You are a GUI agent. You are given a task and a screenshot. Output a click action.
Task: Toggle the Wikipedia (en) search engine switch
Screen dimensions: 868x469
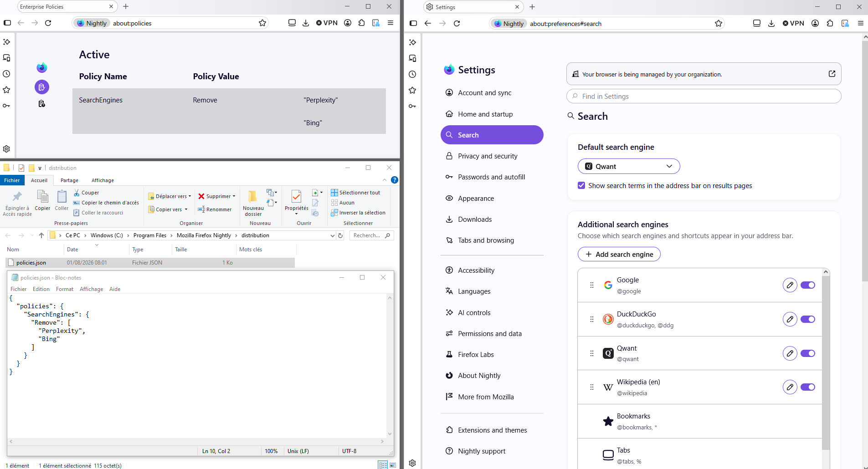(808, 387)
